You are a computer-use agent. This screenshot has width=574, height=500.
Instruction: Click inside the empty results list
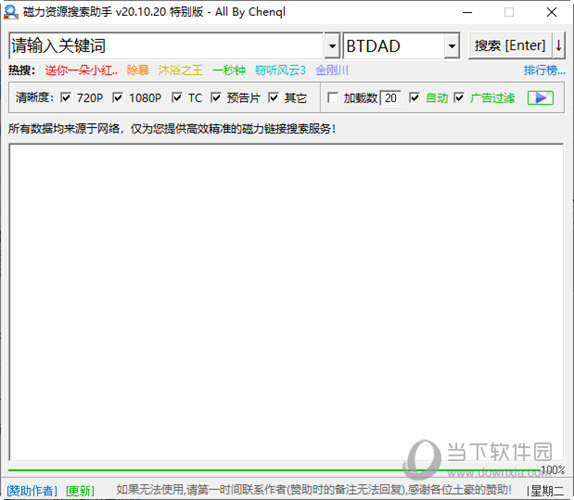286,302
